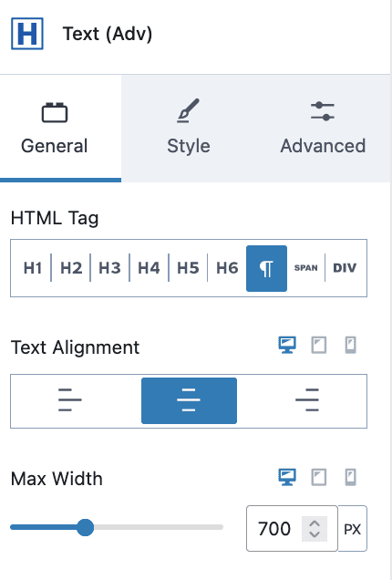Choose mobile device icon for Max Width
This screenshot has width=392, height=580.
(351, 477)
